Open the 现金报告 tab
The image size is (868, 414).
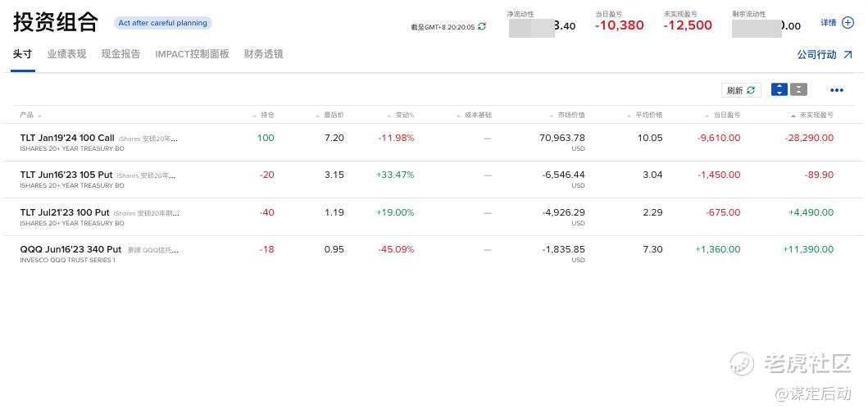(120, 54)
